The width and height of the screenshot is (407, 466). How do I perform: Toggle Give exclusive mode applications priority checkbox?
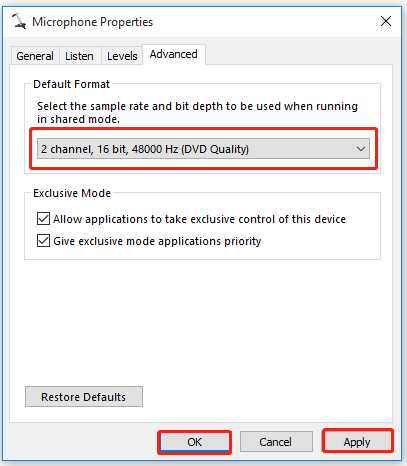[x=43, y=241]
